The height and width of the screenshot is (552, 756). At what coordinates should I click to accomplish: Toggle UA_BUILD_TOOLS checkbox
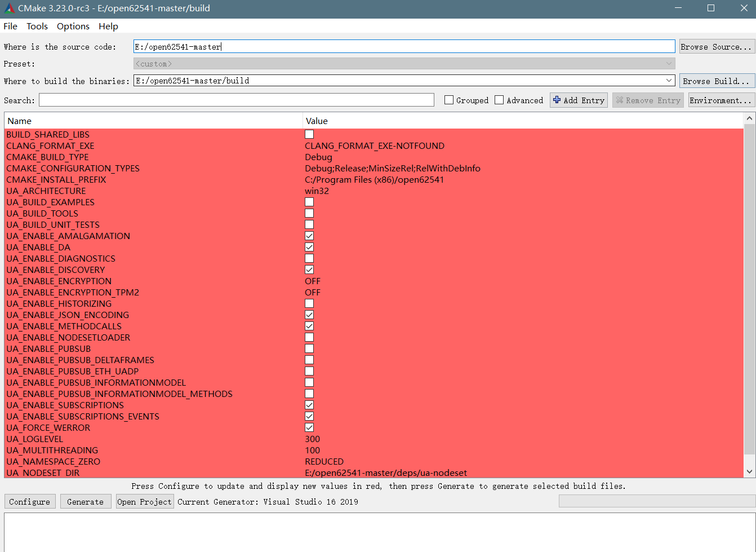click(309, 213)
